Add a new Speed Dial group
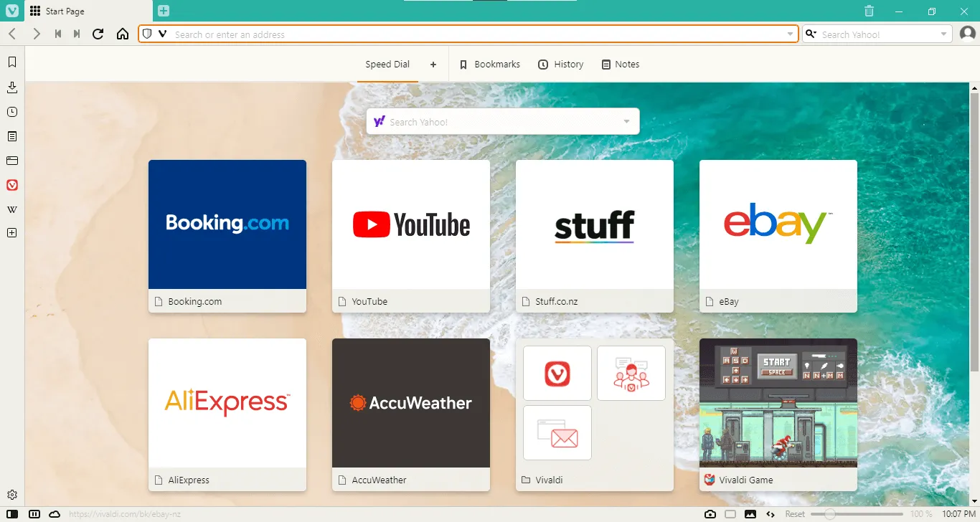The width and height of the screenshot is (980, 522). click(433, 64)
